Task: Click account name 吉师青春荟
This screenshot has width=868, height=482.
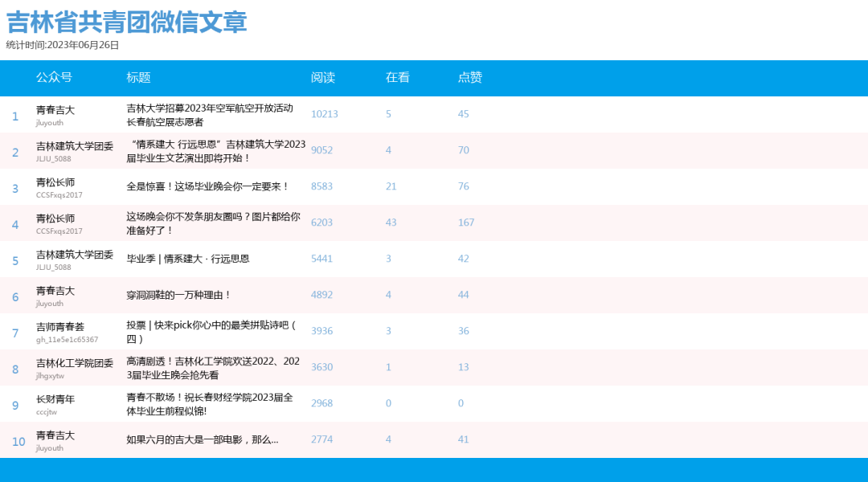Action: [60, 327]
